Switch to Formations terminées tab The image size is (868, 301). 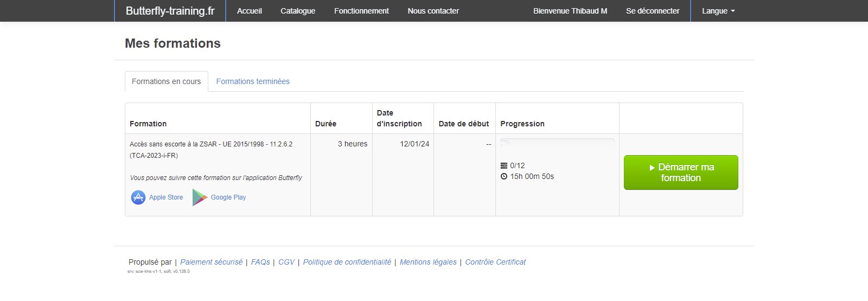[x=253, y=81]
